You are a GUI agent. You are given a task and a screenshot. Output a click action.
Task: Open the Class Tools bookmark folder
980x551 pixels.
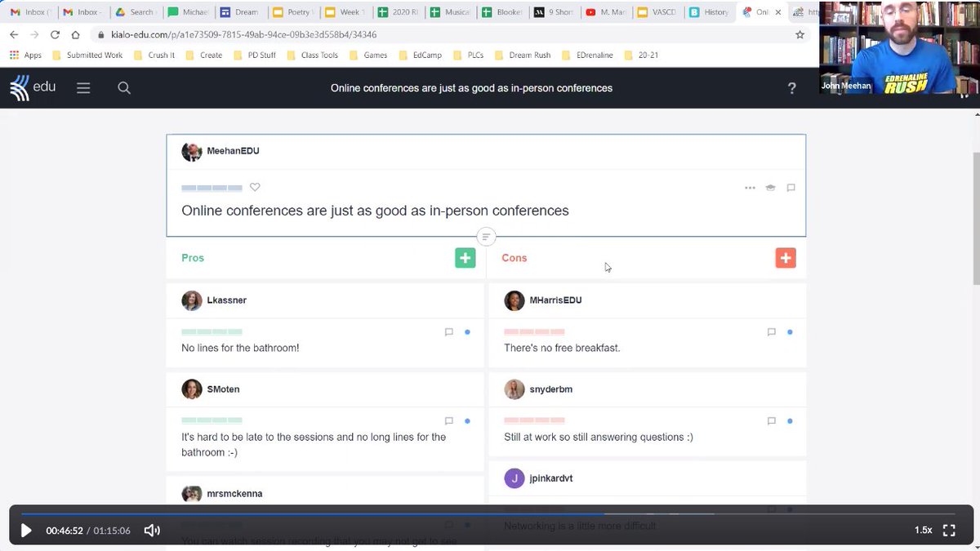click(312, 56)
